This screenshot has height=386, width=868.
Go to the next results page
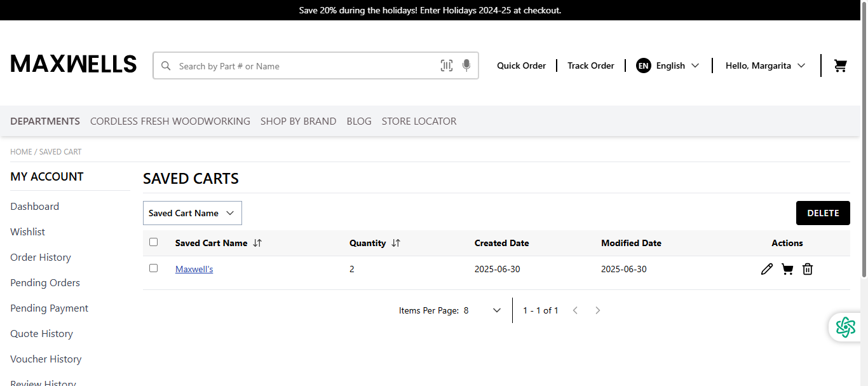(597, 310)
